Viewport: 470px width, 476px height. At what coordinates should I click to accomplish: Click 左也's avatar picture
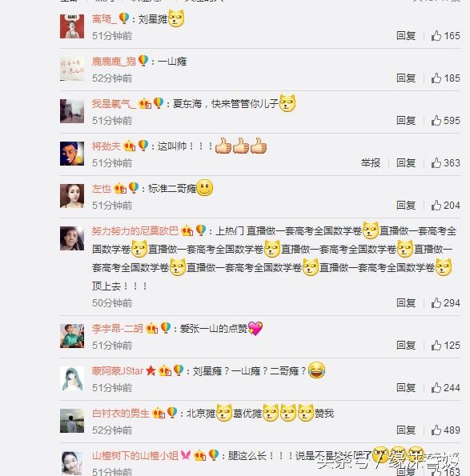coord(72,196)
